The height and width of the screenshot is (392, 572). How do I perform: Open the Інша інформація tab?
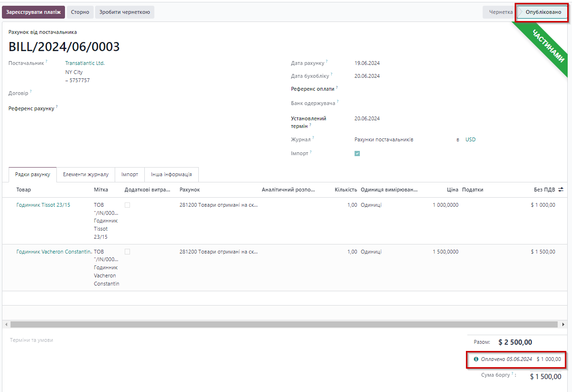(x=171, y=175)
